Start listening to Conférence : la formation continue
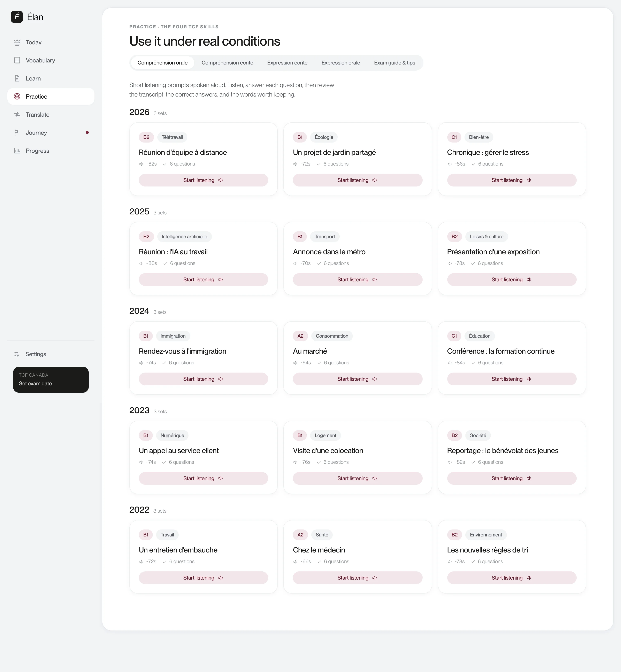 pyautogui.click(x=512, y=379)
